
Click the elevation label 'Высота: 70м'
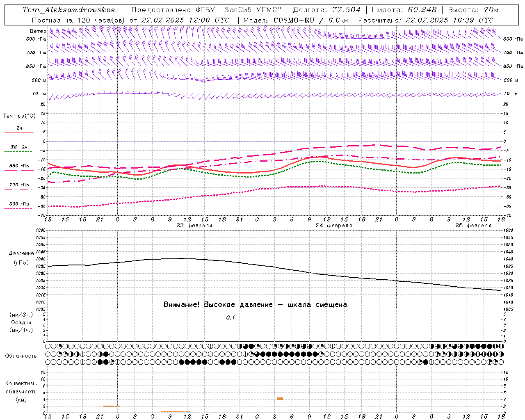click(473, 10)
